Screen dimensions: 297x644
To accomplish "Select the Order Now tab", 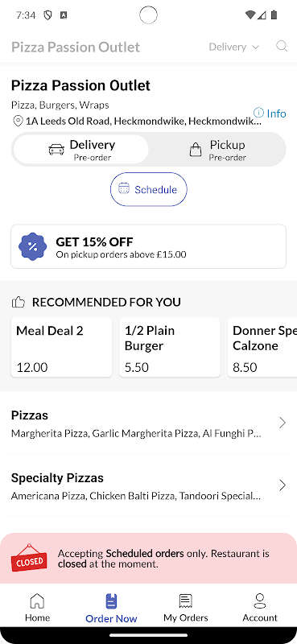I will tap(111, 609).
